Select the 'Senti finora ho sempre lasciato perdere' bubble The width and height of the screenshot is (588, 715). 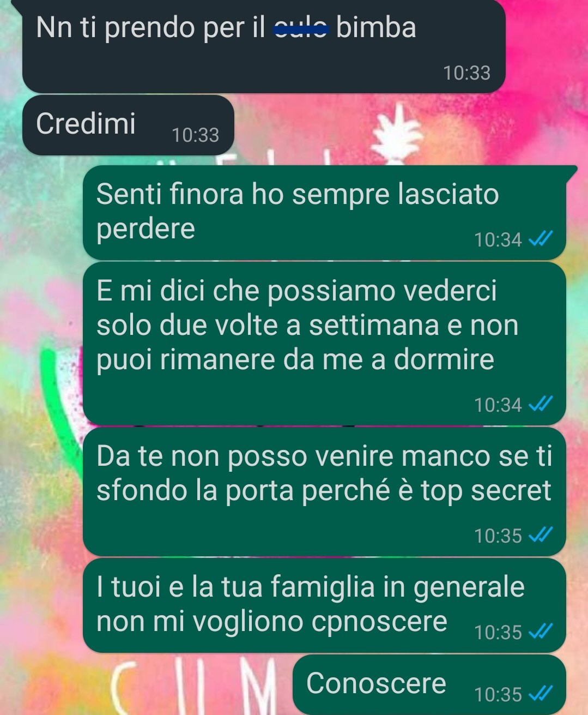pos(325,212)
